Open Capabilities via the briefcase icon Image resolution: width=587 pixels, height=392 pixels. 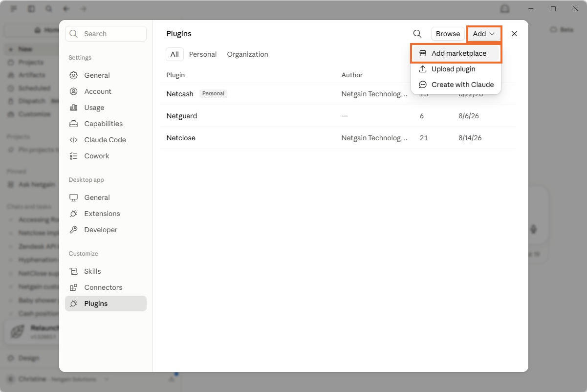coord(73,124)
